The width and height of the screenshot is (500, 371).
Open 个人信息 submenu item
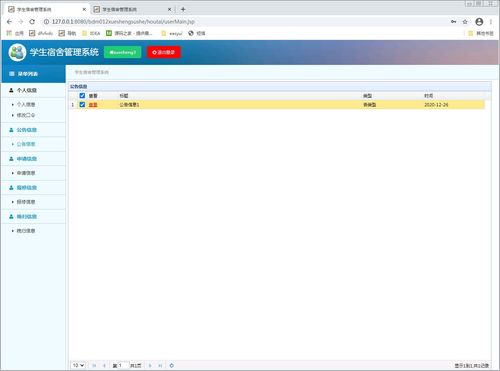tap(26, 104)
